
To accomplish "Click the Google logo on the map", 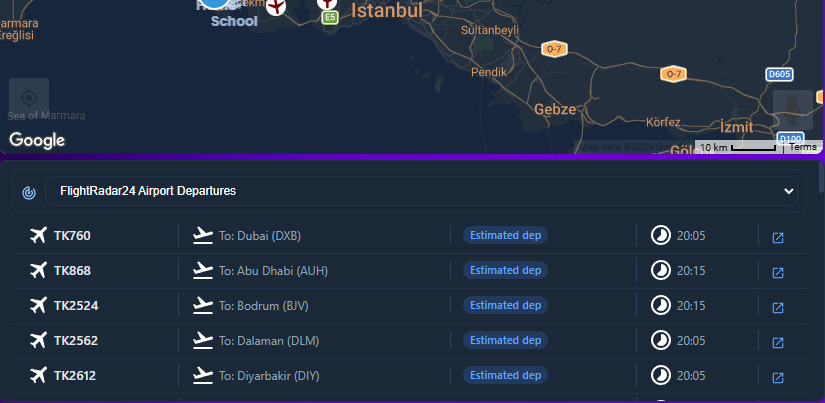I will click(37, 140).
